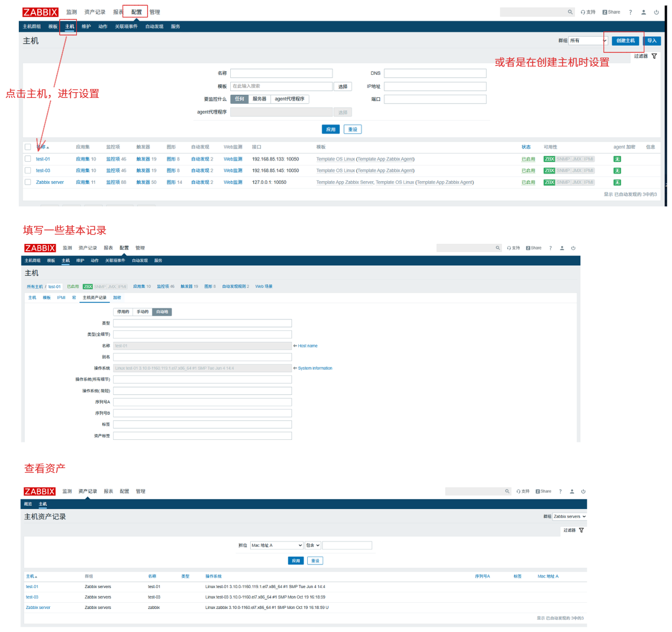The width and height of the screenshot is (672, 632).
Task: Open 配置 menu on the 主机 list page
Action: pyautogui.click(x=137, y=12)
